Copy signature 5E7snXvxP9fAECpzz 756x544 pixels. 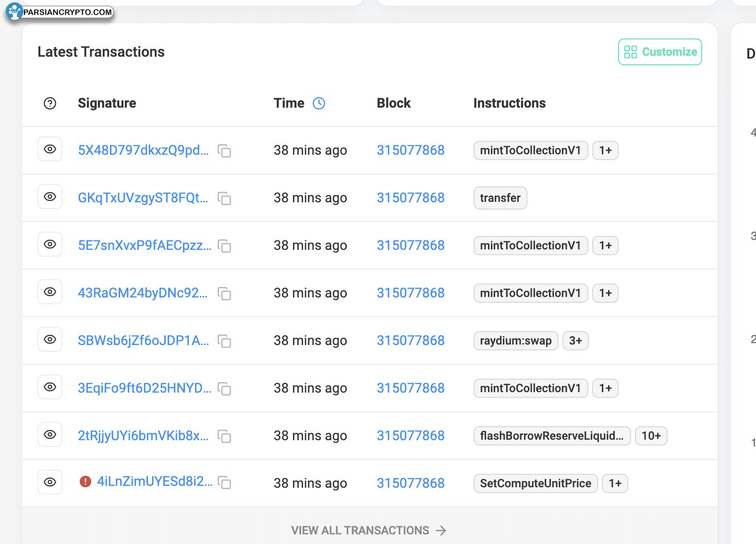[x=224, y=246]
